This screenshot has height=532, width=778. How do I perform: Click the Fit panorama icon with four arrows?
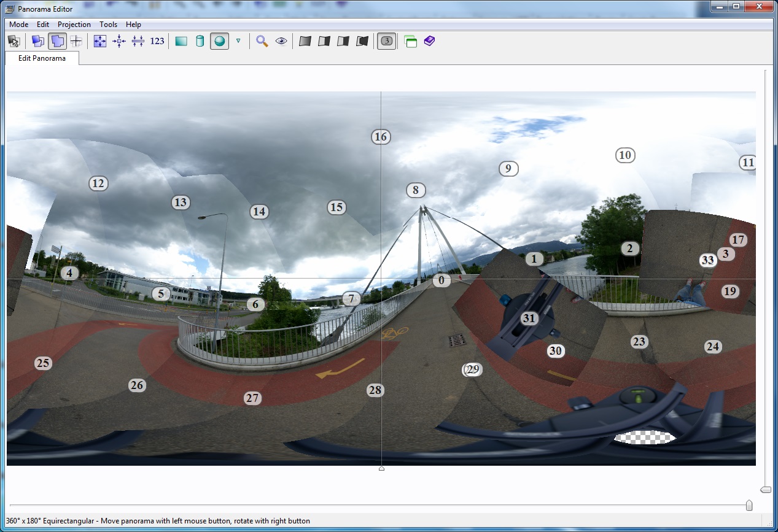100,41
